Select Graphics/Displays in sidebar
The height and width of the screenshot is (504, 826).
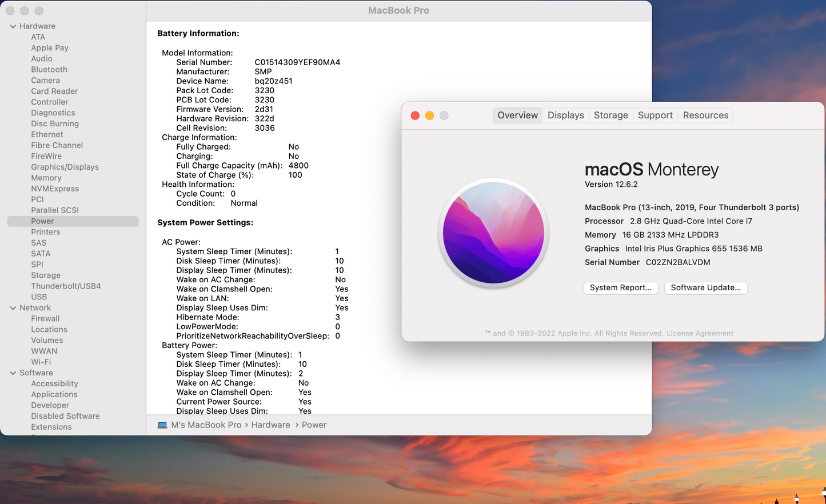tap(65, 167)
